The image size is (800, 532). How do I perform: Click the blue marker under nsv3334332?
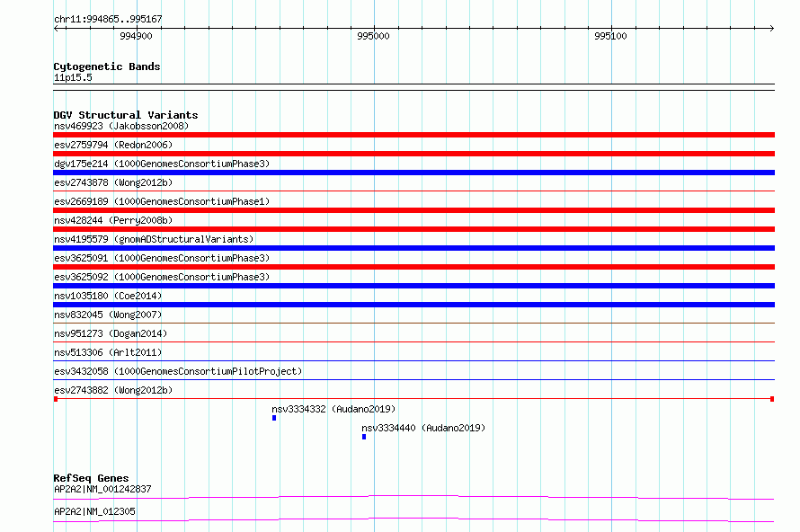pyautogui.click(x=274, y=418)
